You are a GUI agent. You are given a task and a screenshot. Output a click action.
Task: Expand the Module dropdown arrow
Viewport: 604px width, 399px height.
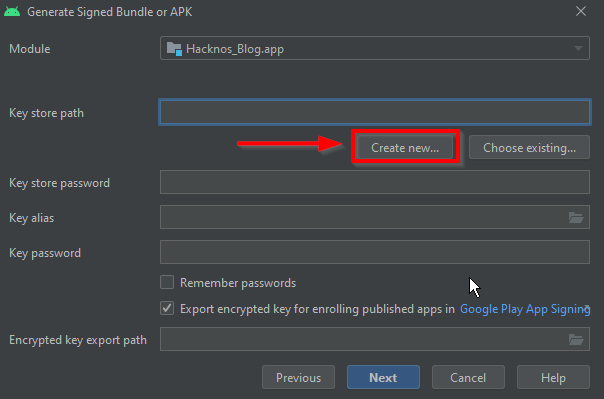pyautogui.click(x=578, y=49)
